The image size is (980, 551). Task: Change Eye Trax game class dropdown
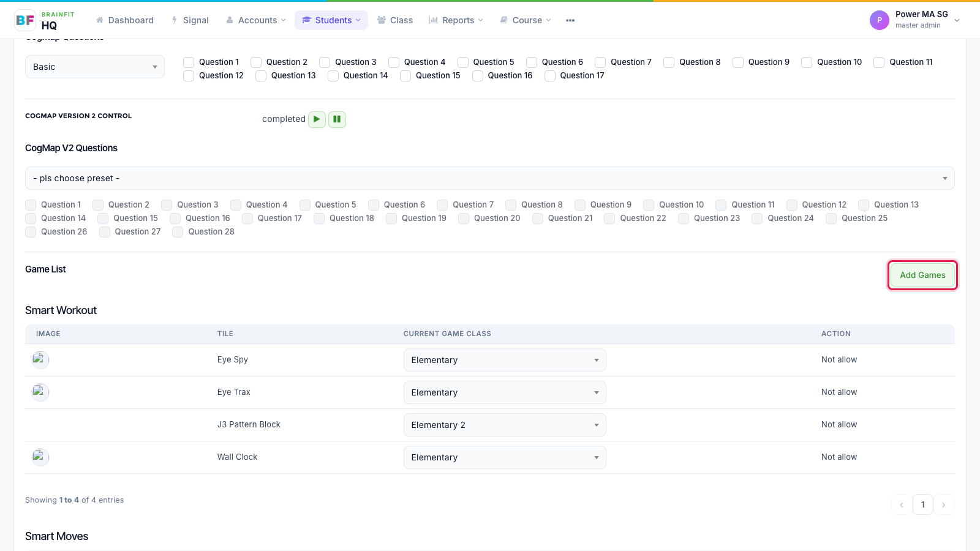pos(505,392)
